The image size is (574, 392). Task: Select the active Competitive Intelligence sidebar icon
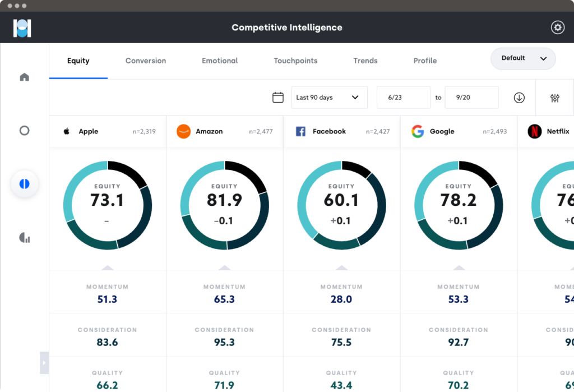[24, 185]
